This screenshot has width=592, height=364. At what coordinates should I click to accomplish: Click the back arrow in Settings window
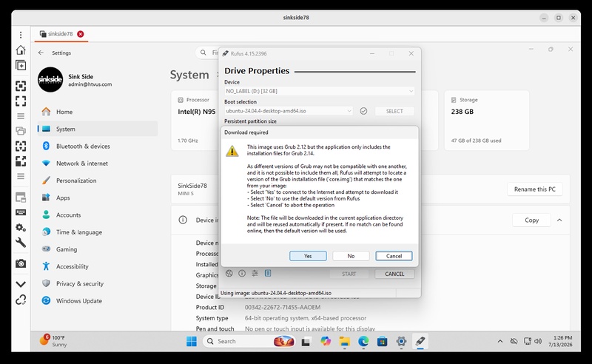point(41,53)
